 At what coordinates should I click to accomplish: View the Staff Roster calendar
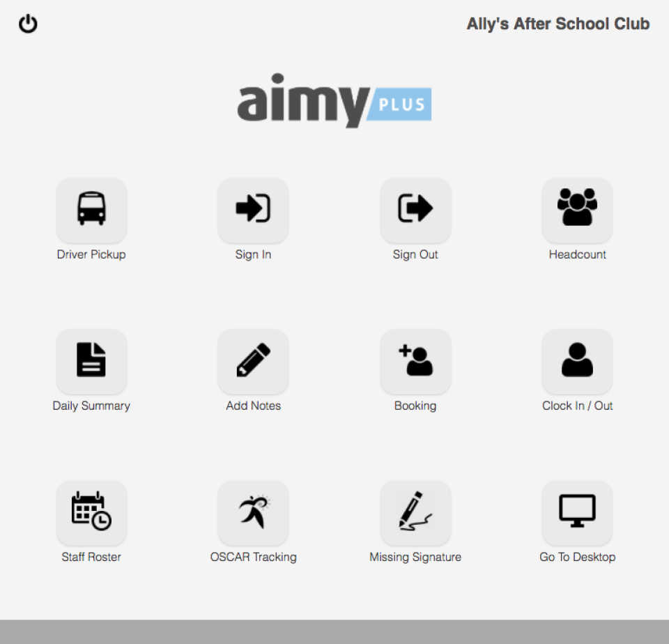point(91,512)
